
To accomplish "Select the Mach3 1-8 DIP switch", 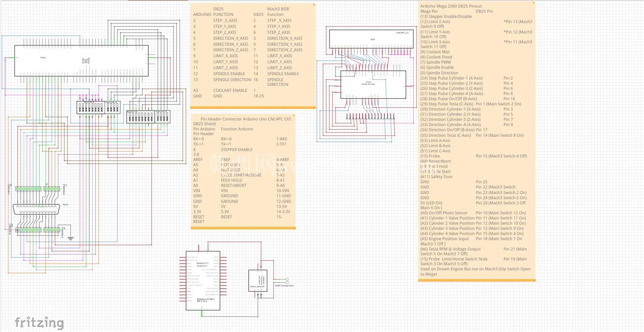I will pyautogui.click(x=90, y=107).
